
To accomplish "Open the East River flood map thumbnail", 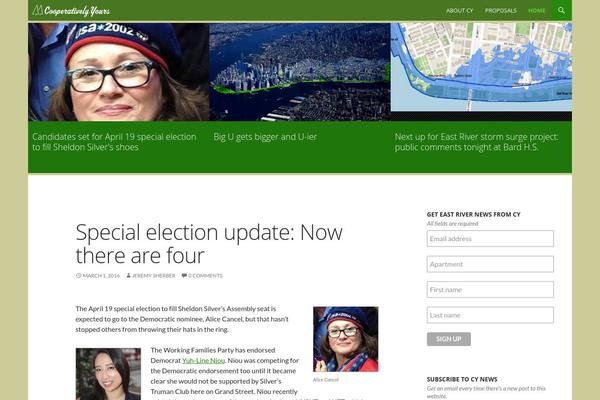I will (x=481, y=67).
